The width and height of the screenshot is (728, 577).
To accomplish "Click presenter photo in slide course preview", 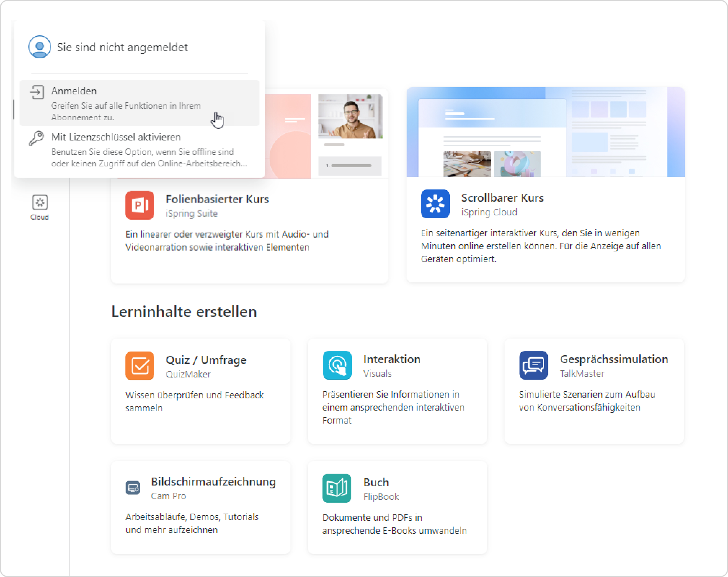I will pyautogui.click(x=350, y=117).
